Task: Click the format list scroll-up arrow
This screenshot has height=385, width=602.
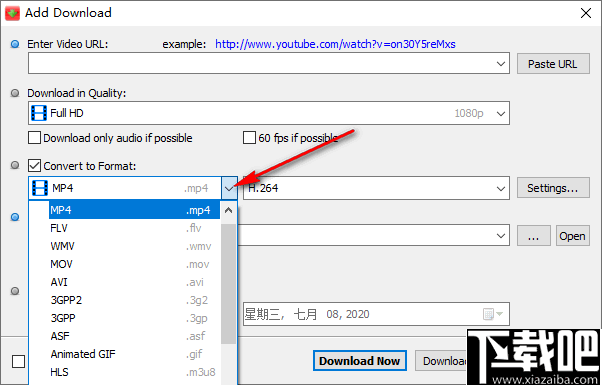Action: [228, 210]
